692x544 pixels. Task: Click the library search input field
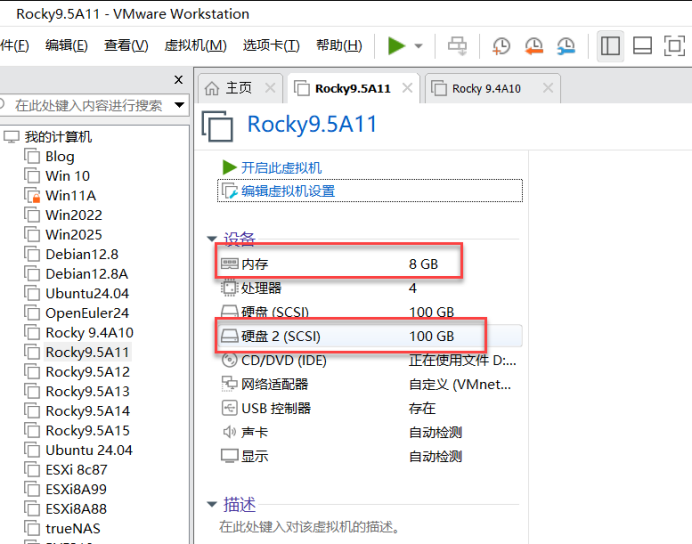pyautogui.click(x=88, y=105)
